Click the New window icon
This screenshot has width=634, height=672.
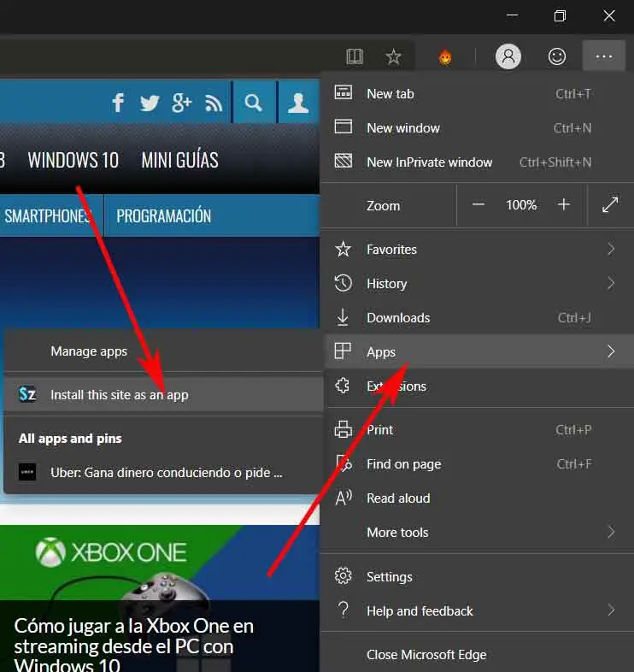coord(343,127)
